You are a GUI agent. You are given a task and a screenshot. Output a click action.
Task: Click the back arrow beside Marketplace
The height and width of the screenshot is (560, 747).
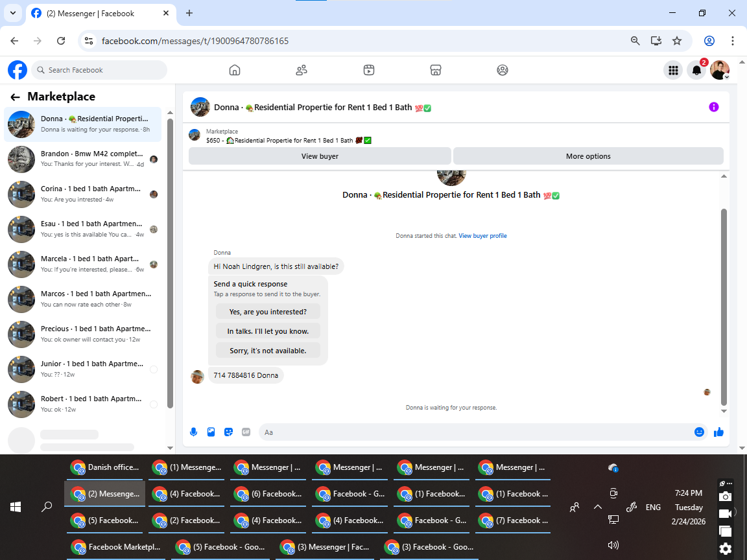pyautogui.click(x=16, y=97)
